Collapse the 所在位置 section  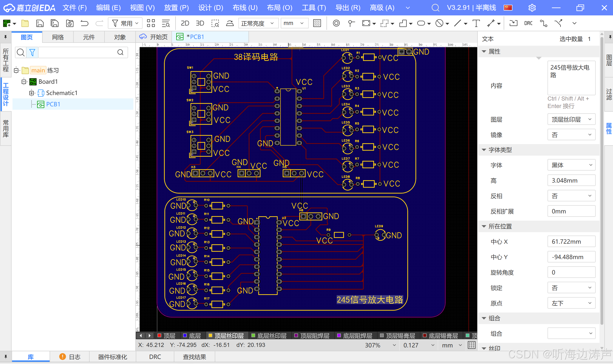pyautogui.click(x=484, y=226)
